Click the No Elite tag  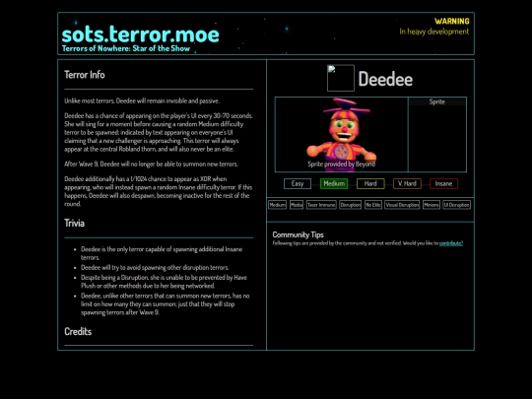pos(373,205)
